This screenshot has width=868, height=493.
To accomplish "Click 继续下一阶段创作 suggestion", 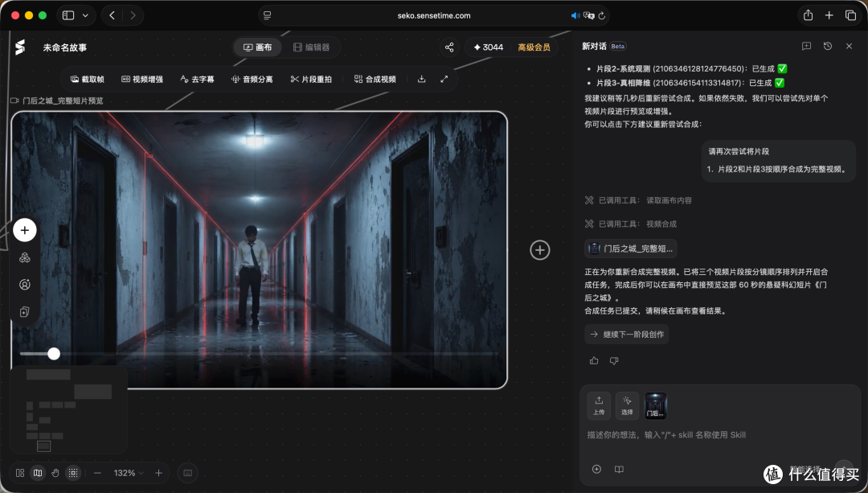I will click(627, 335).
